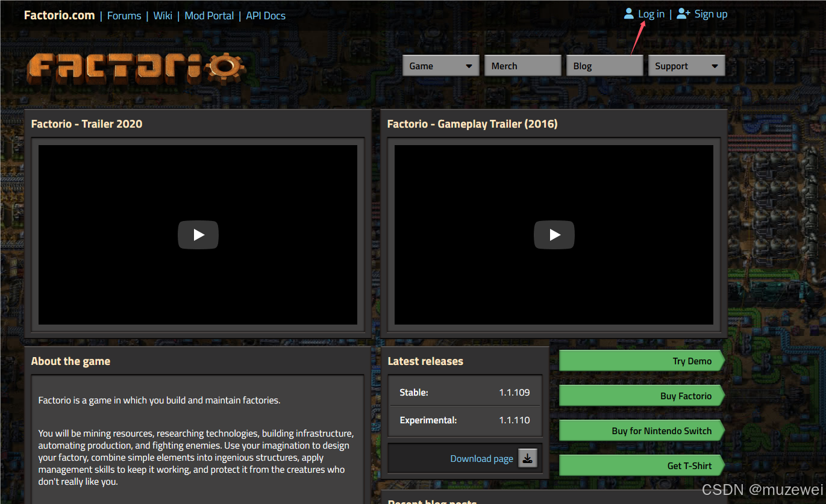Screen dimensions: 826x504
Task: Click the Sign up user-plus icon
Action: [683, 14]
